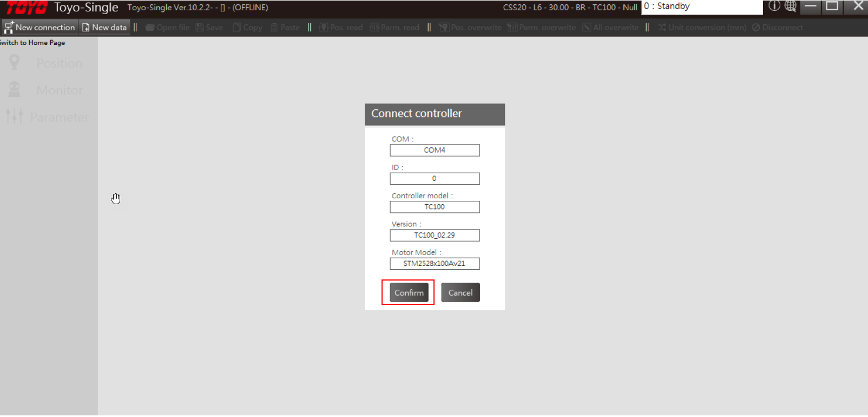This screenshot has height=417, width=868.
Task: Click the Monitor icon in sidebar
Action: coord(15,89)
